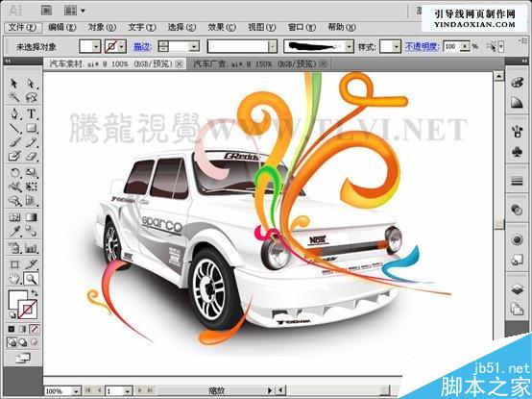
Task: Select the Eraser tool
Action: pos(31,156)
